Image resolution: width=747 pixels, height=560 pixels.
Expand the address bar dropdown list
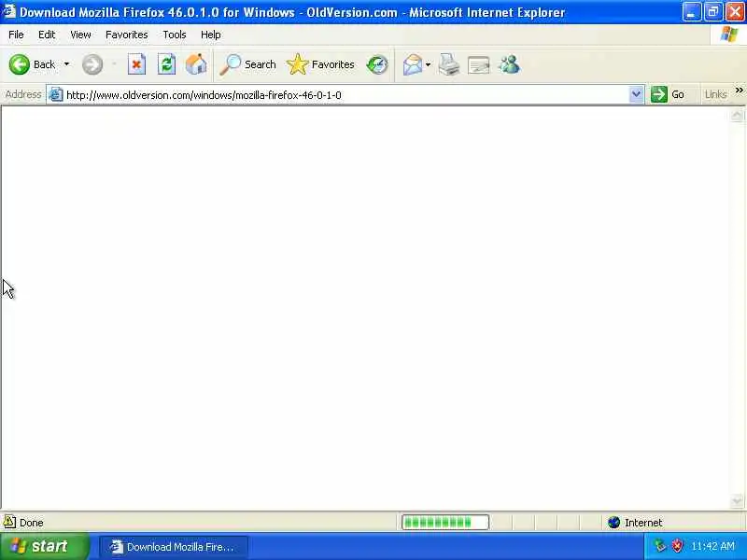(x=636, y=94)
